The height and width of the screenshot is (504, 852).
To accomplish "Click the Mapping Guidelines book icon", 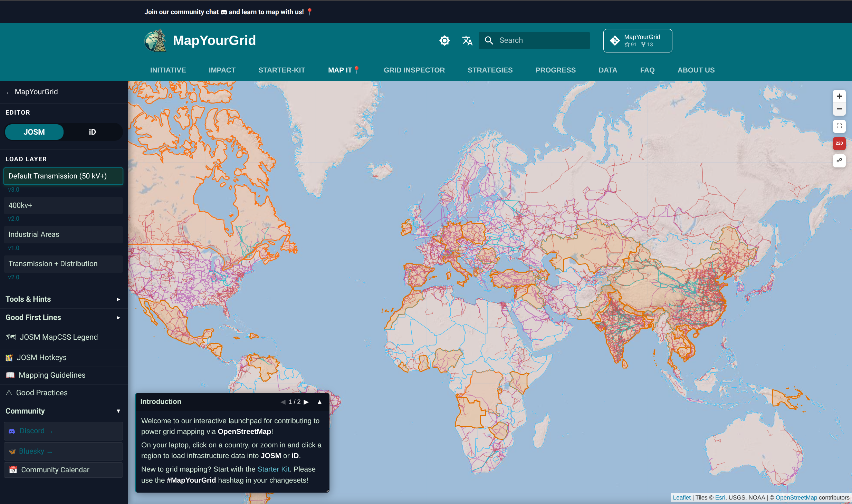I will click(x=10, y=375).
